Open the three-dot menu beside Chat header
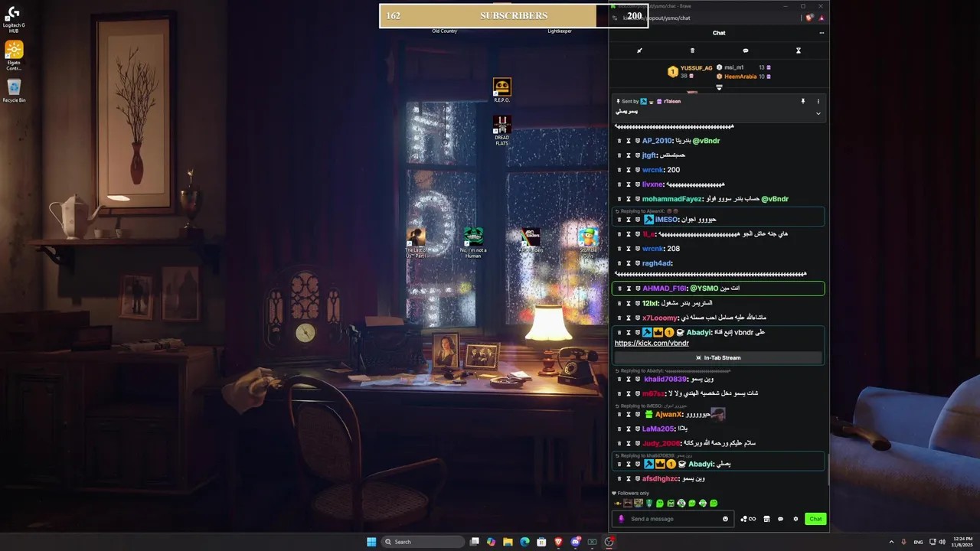Image resolution: width=980 pixels, height=551 pixels. (x=822, y=33)
